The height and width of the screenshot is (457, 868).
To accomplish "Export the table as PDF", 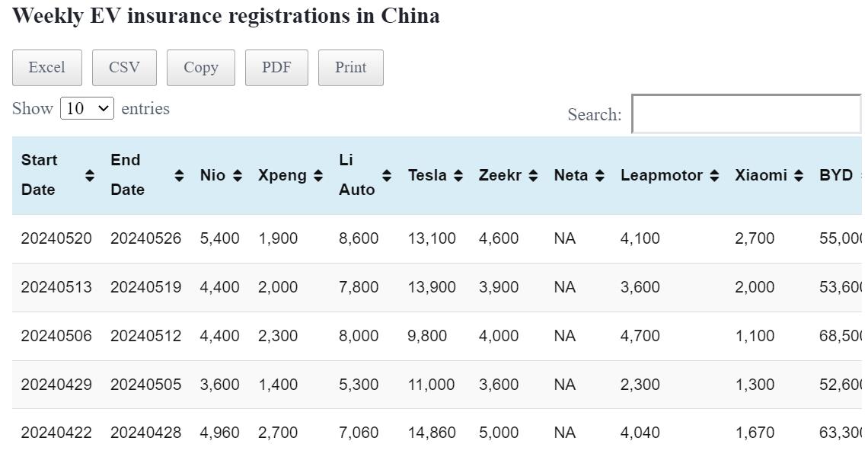I will tap(276, 68).
